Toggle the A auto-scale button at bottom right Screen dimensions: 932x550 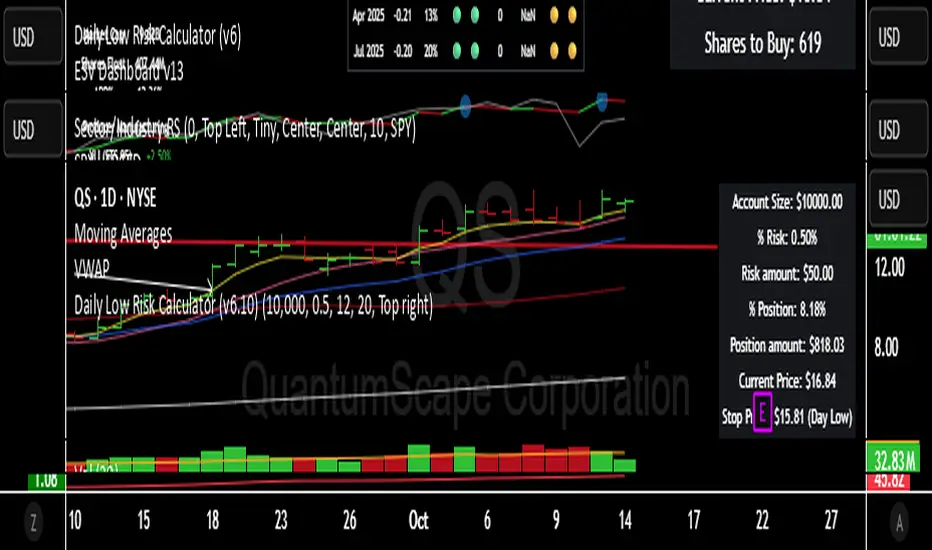click(x=899, y=521)
